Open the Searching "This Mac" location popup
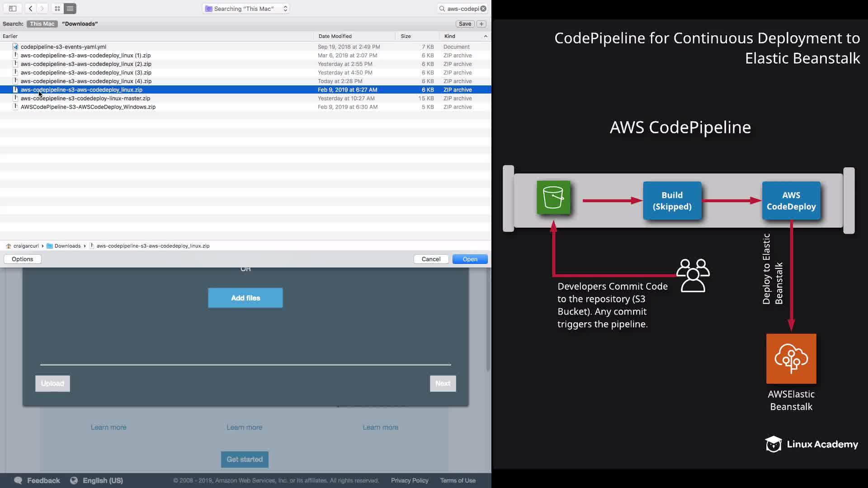 tap(246, 9)
